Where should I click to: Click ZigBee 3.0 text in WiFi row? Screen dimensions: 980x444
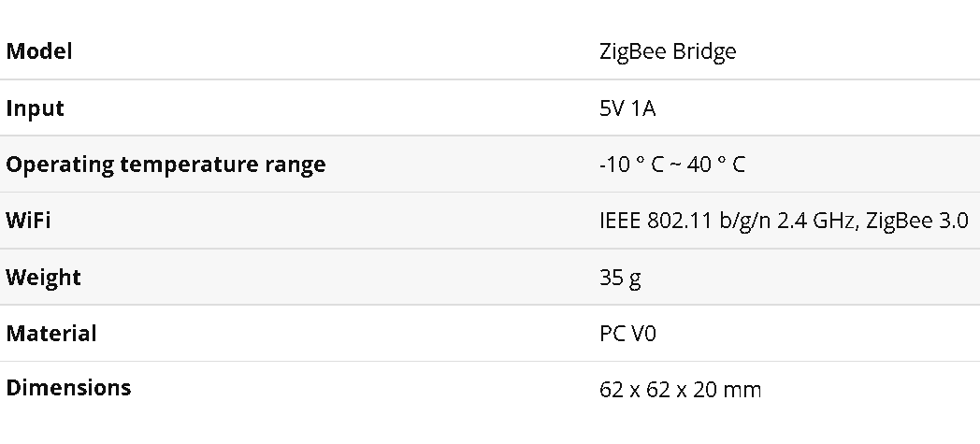pyautogui.click(x=916, y=221)
